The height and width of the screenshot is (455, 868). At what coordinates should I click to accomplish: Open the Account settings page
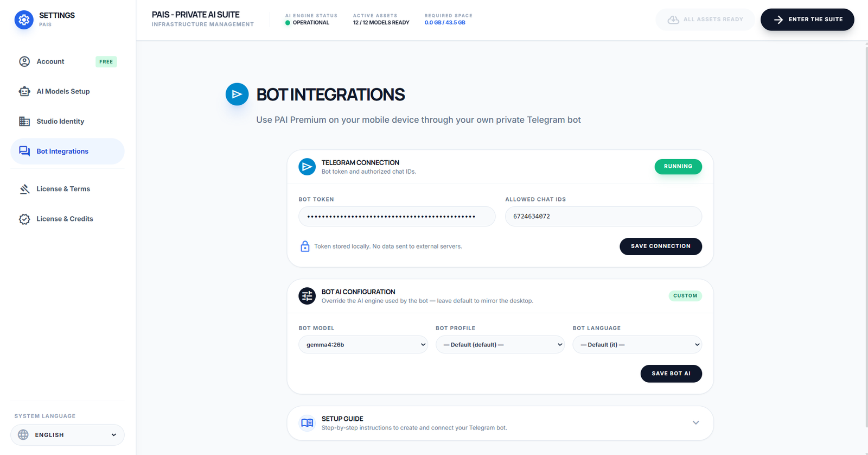click(x=67, y=61)
